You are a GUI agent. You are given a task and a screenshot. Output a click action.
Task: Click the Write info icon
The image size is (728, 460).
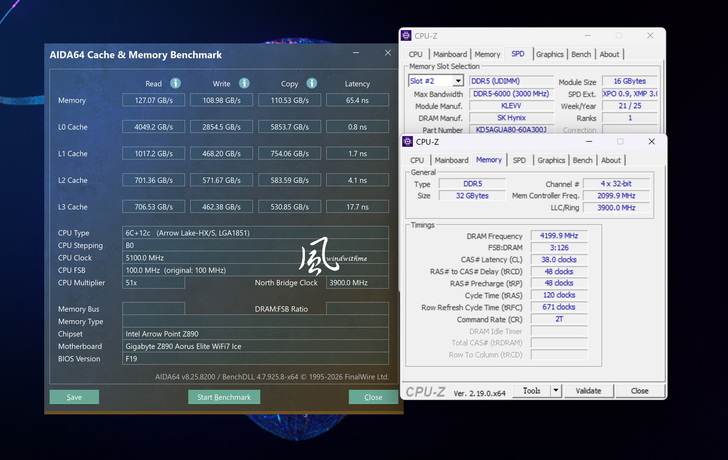tap(244, 84)
